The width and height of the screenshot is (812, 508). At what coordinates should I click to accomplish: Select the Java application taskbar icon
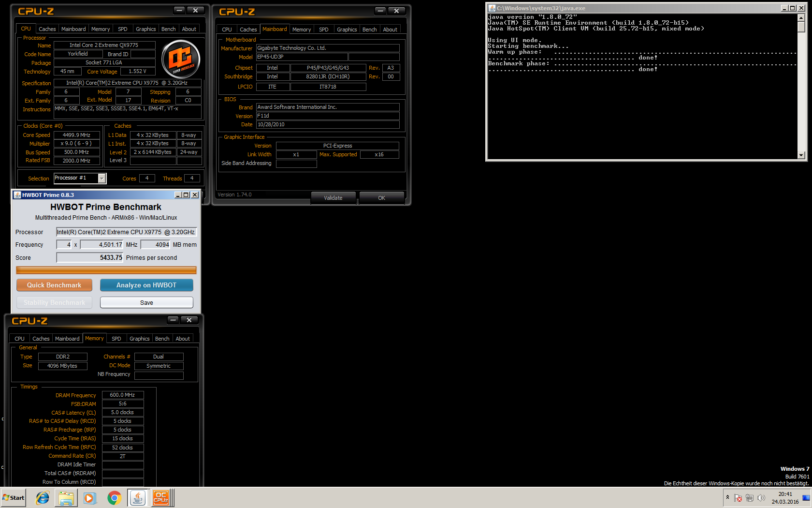click(x=138, y=498)
